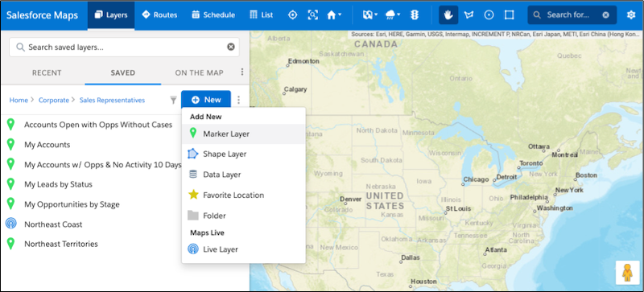Switch to the RECENT tab
This screenshot has height=292, width=644.
click(47, 72)
